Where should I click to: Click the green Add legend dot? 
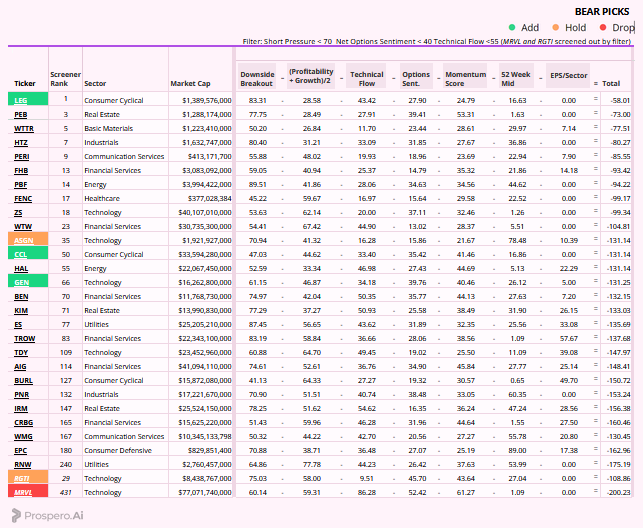[512, 27]
